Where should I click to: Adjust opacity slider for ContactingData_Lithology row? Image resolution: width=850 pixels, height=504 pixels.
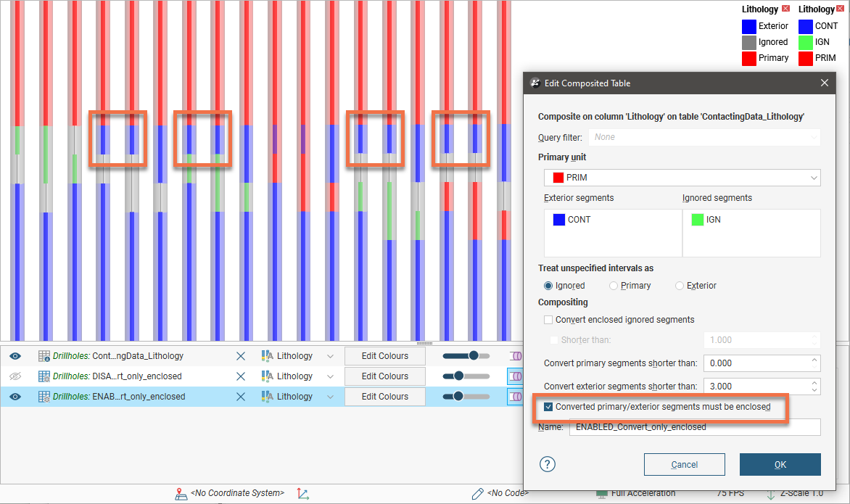[473, 356]
